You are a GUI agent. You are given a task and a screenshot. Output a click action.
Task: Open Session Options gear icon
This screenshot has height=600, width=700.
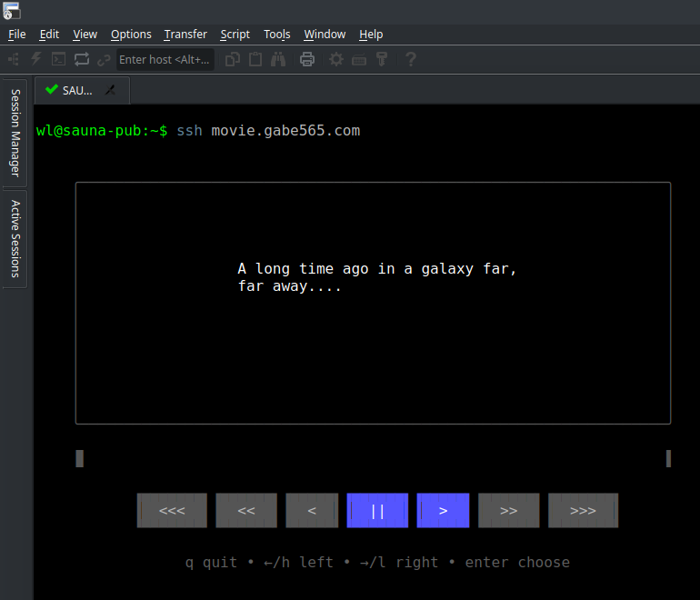(x=336, y=59)
